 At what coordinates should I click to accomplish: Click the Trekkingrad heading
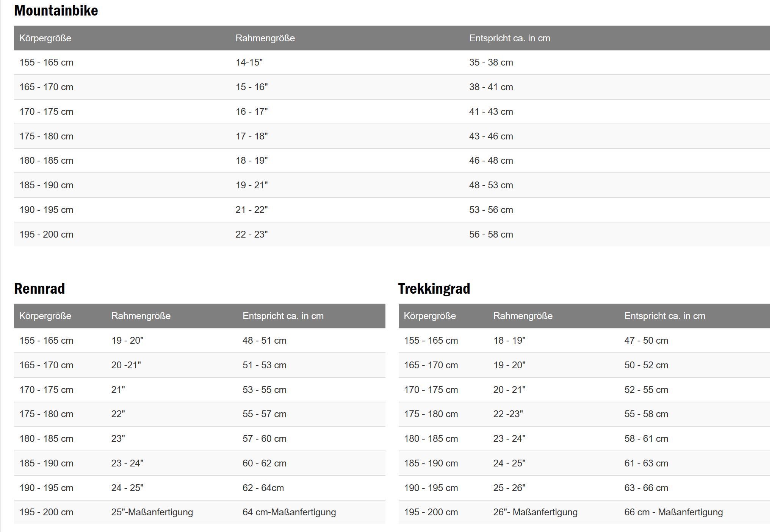(x=434, y=289)
